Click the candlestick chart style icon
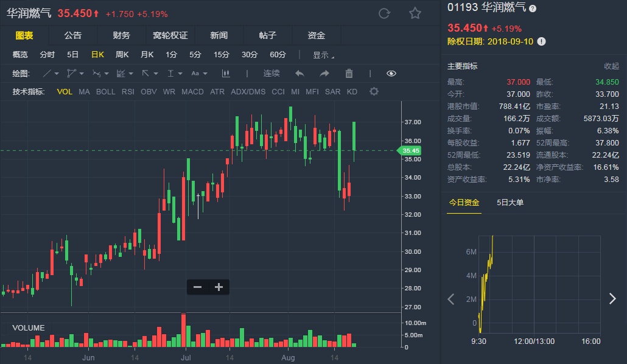Screen dimensions: 627x364 [226, 74]
